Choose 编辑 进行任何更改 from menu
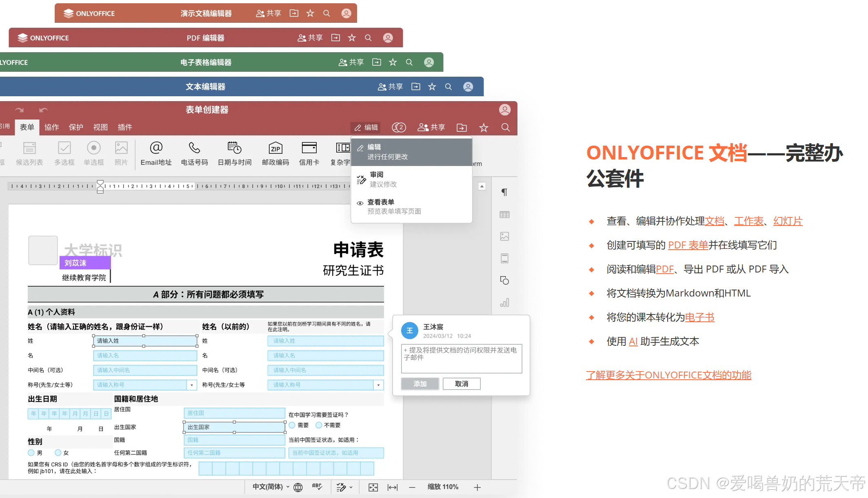Viewport: 868px width, 498px height. (x=411, y=152)
